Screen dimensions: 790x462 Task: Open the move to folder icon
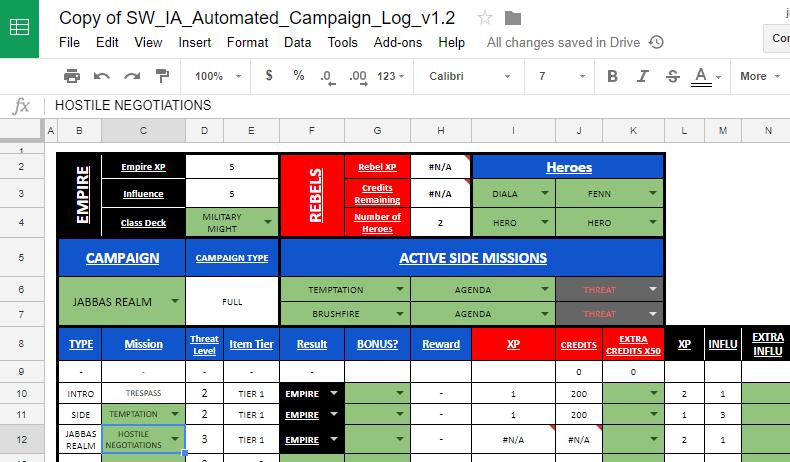pyautogui.click(x=513, y=18)
